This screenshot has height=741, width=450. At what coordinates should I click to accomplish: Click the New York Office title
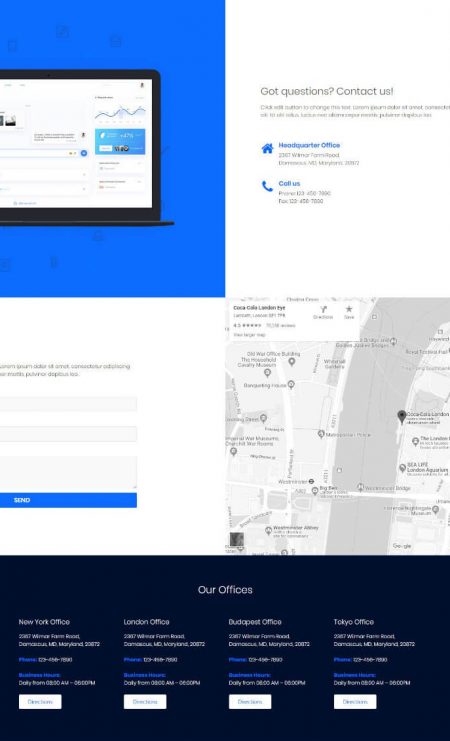tap(44, 622)
